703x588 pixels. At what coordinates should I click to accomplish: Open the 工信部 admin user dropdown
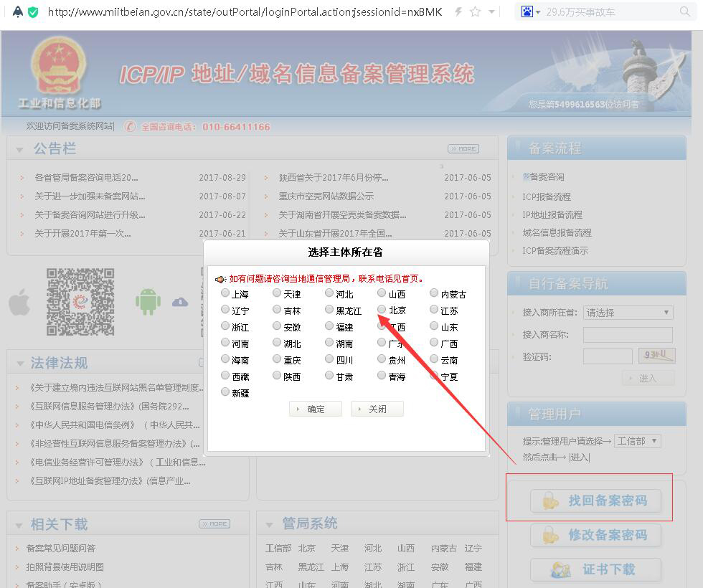[637, 441]
